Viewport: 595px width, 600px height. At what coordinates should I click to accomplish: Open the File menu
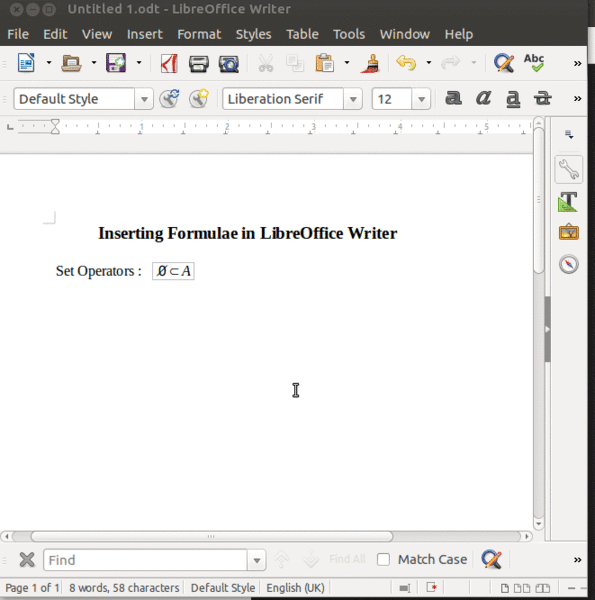[18, 34]
